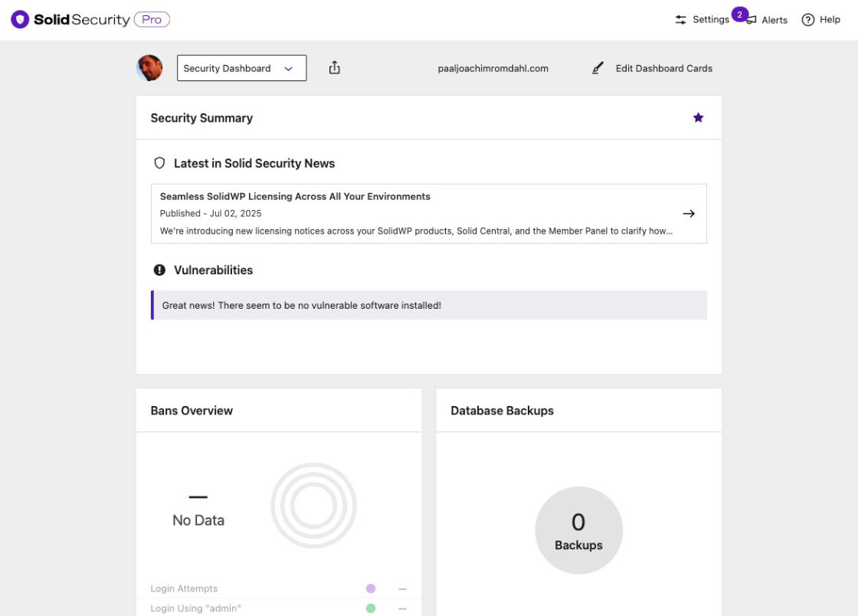
Task: Click the concentric rings bans chart
Action: (x=313, y=506)
